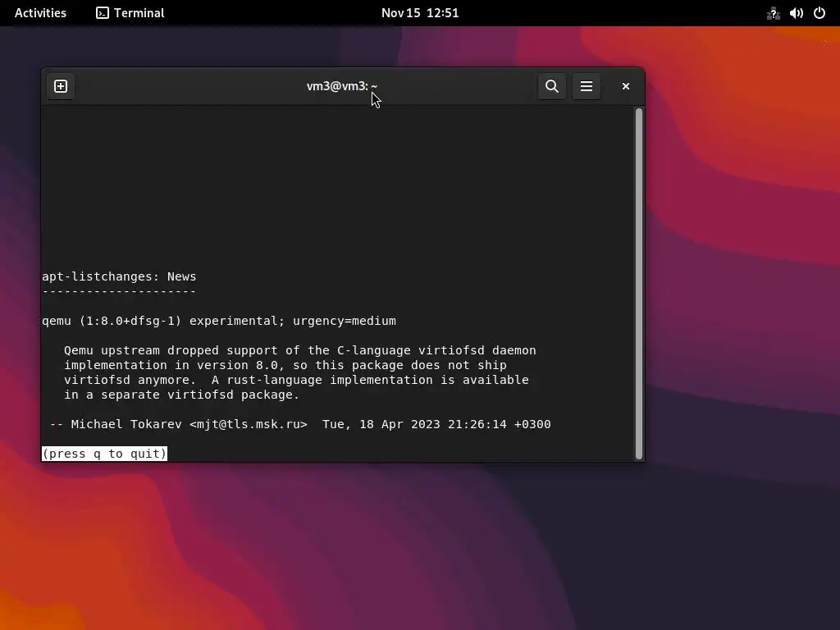The image size is (840, 630).
Task: Open terminal search with magnifier icon
Action: tap(552, 86)
